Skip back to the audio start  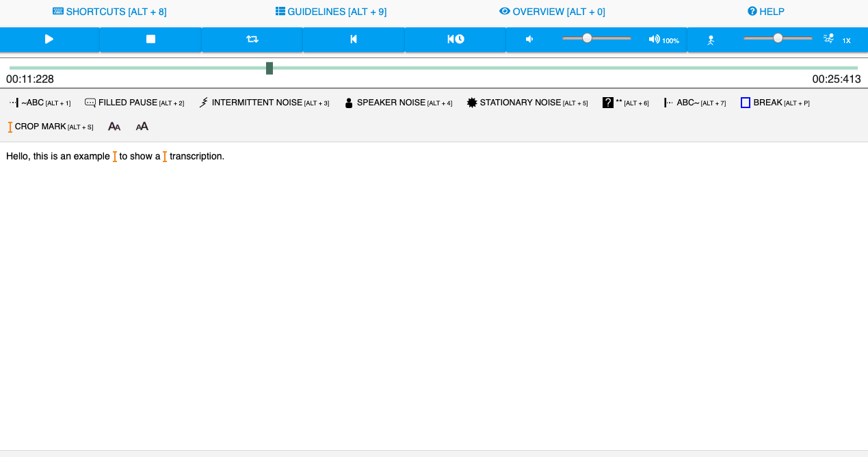click(354, 40)
